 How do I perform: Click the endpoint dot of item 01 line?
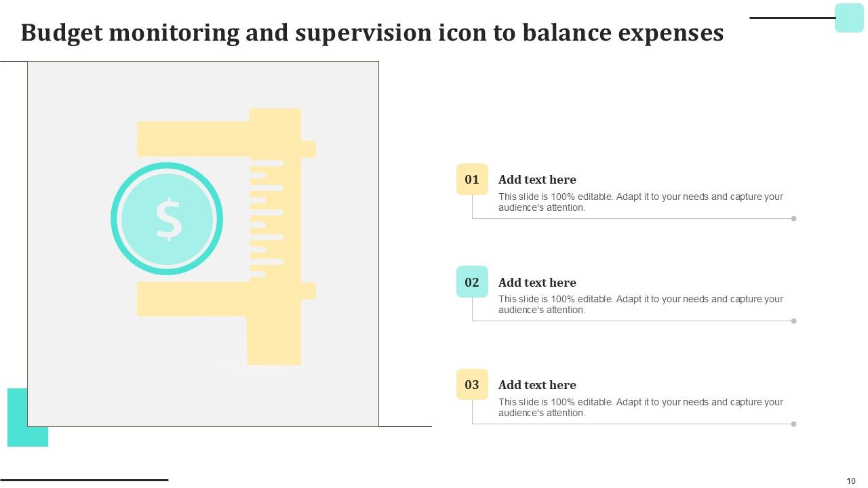point(793,219)
